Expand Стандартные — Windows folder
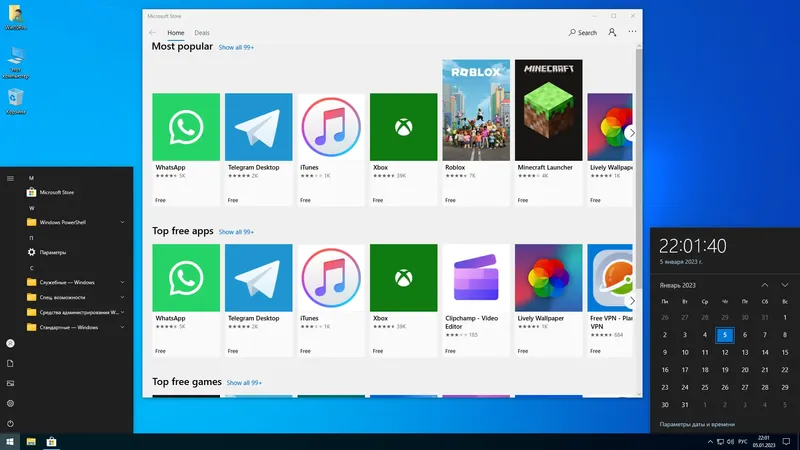Image resolution: width=800 pixels, height=450 pixels. point(76,328)
